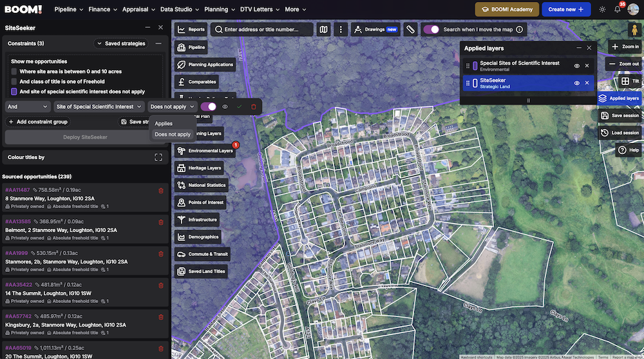Viewport: 644px width, 359px height.
Task: Click Special Sites layer purple colour swatch
Action: pyautogui.click(x=475, y=66)
